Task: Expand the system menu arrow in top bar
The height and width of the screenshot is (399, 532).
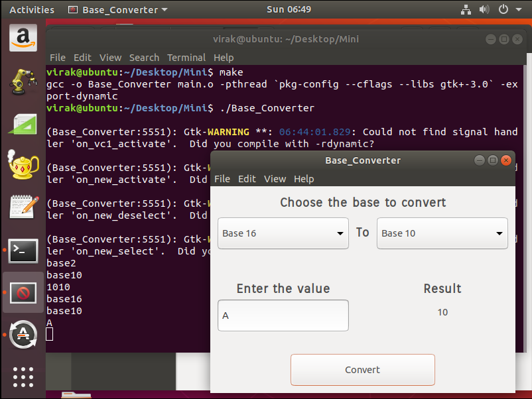Action: (x=519, y=9)
